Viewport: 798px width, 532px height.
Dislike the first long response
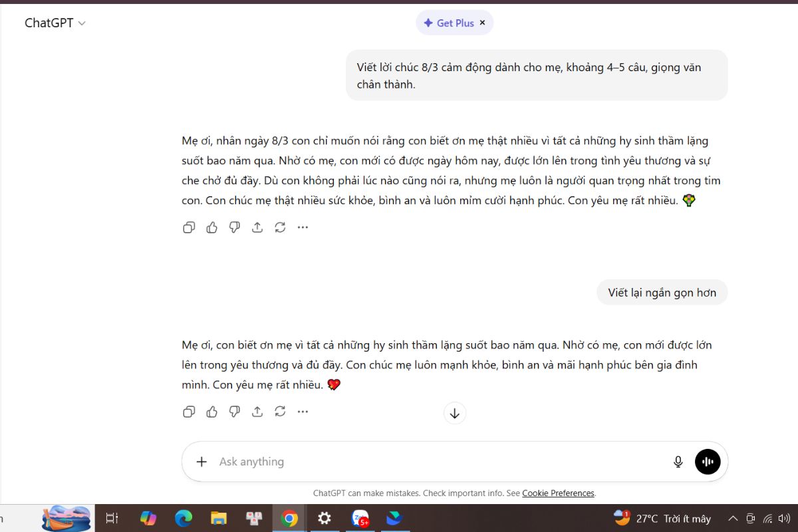235,227
